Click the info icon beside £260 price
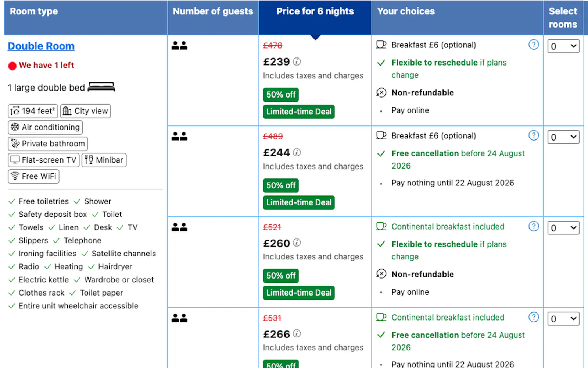The height and width of the screenshot is (368, 588). pos(297,243)
